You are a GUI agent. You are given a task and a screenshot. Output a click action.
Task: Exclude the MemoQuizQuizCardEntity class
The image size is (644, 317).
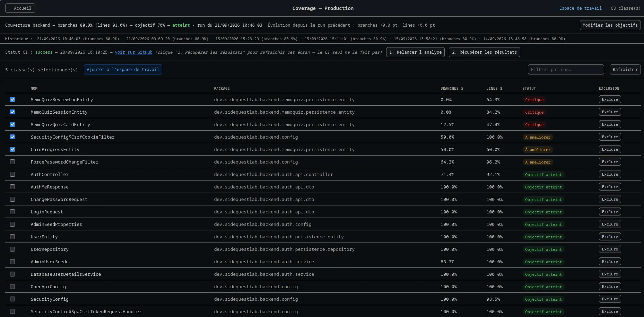point(610,124)
